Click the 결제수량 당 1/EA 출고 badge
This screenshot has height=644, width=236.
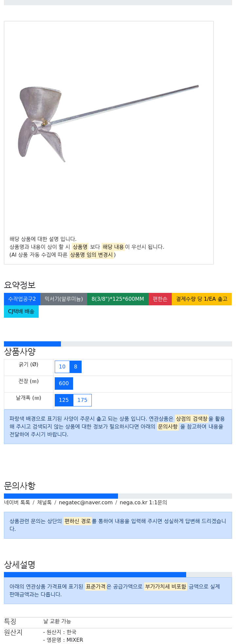coord(202,299)
